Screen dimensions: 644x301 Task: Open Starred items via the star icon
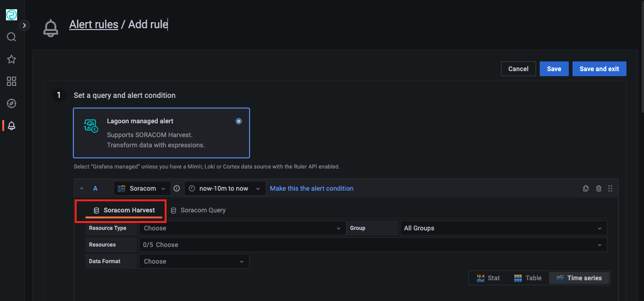[x=12, y=59]
